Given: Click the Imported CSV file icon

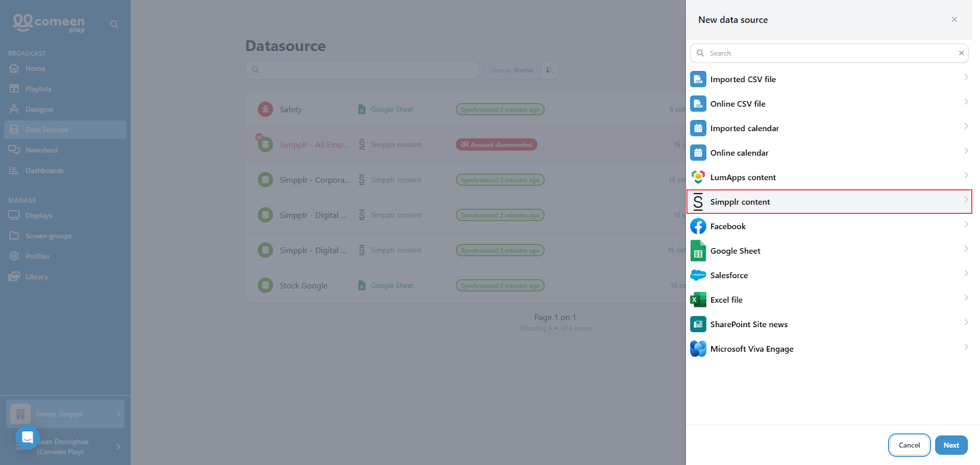Looking at the screenshot, I should click(698, 79).
